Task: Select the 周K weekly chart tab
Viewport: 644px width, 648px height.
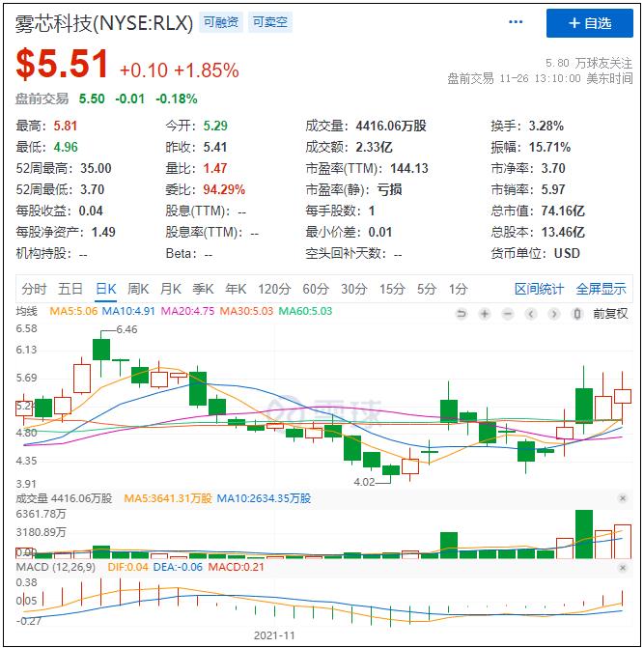Action: pyautogui.click(x=138, y=289)
